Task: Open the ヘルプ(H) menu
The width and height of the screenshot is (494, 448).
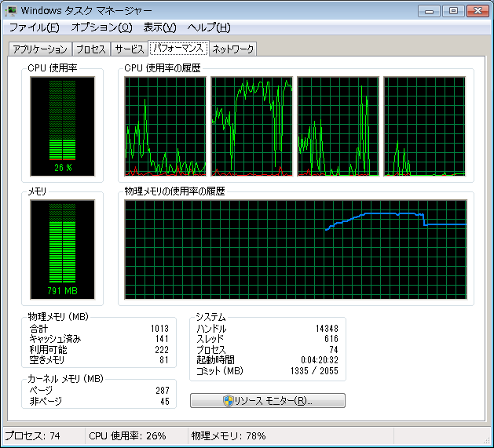Action: tap(209, 27)
